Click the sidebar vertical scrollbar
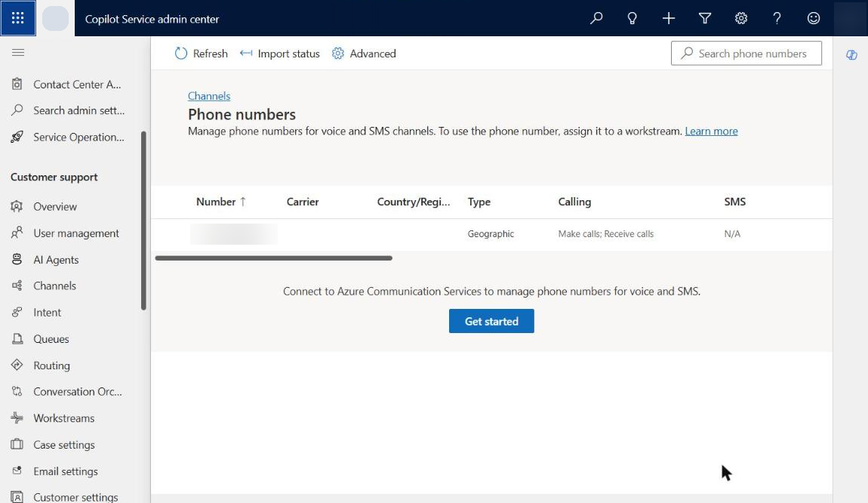868x503 pixels. click(x=144, y=221)
